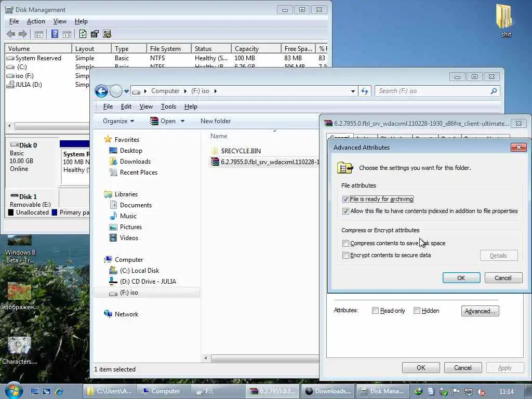Screen dimensions: 532x399
Task: Toggle 'Allow this file to have contents indexed' checkbox
Action: pyautogui.click(x=345, y=211)
